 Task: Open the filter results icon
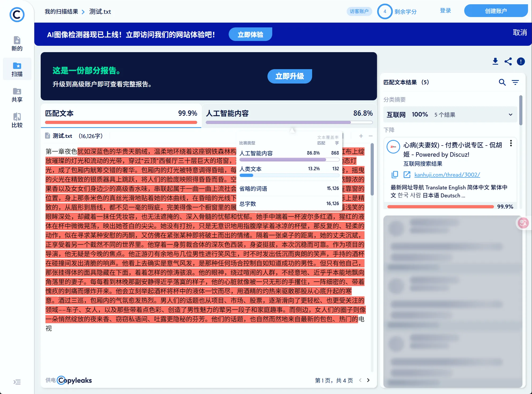point(515,82)
